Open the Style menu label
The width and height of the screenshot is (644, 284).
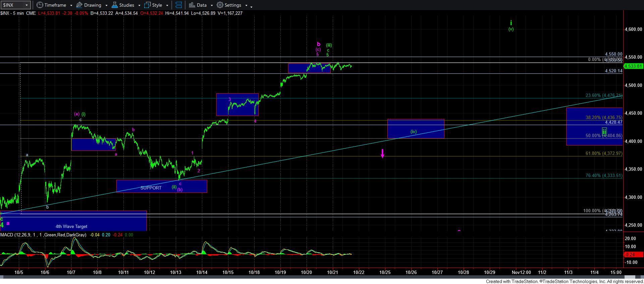tap(157, 5)
